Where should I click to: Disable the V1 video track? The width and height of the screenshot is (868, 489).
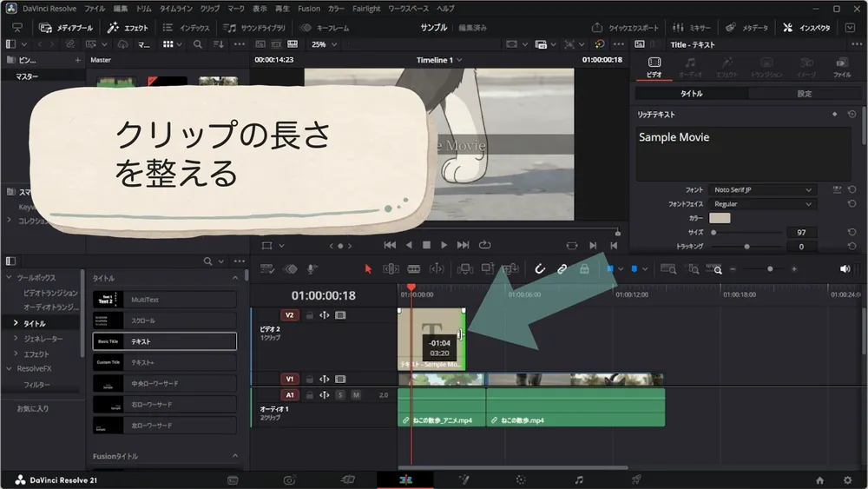pyautogui.click(x=340, y=380)
